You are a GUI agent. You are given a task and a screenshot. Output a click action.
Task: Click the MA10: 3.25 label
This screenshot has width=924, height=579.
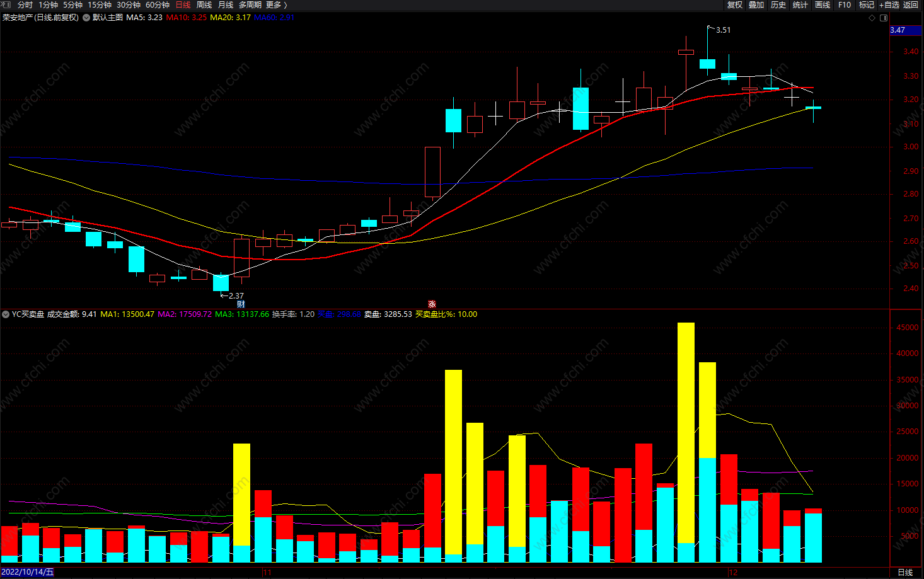(x=187, y=18)
